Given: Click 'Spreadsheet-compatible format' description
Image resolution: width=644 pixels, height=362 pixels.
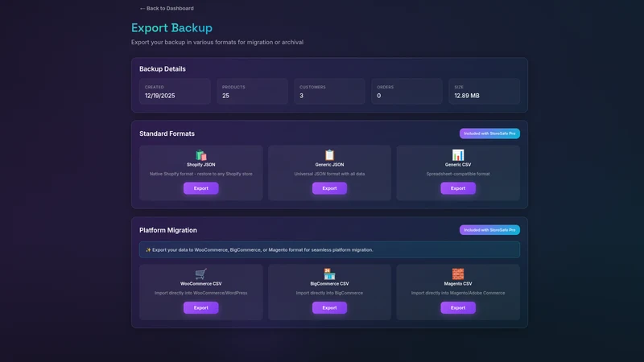Looking at the screenshot, I should (x=458, y=174).
